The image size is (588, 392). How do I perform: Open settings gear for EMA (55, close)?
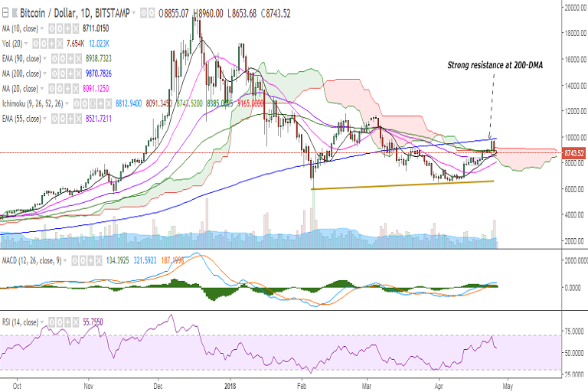click(63, 119)
